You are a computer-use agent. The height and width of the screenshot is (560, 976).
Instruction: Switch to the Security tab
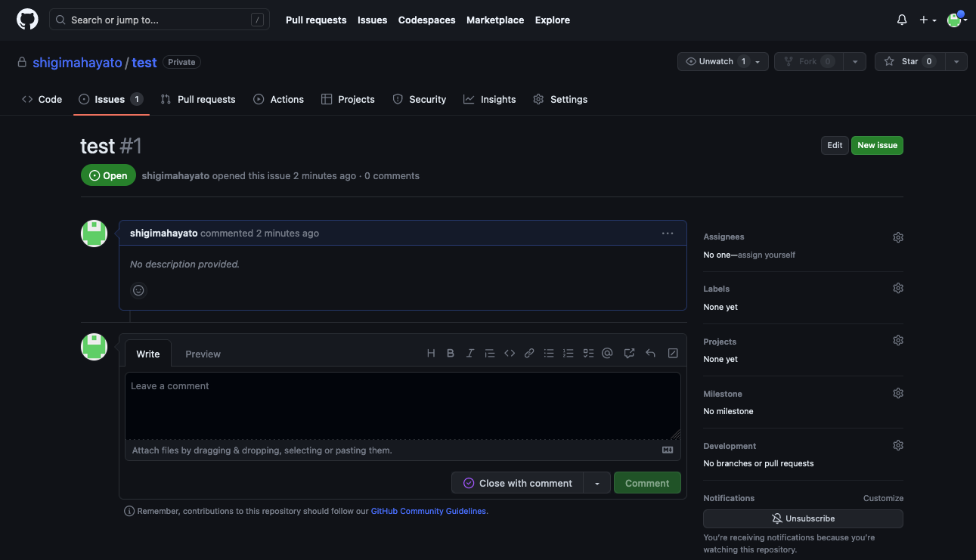tap(420, 99)
